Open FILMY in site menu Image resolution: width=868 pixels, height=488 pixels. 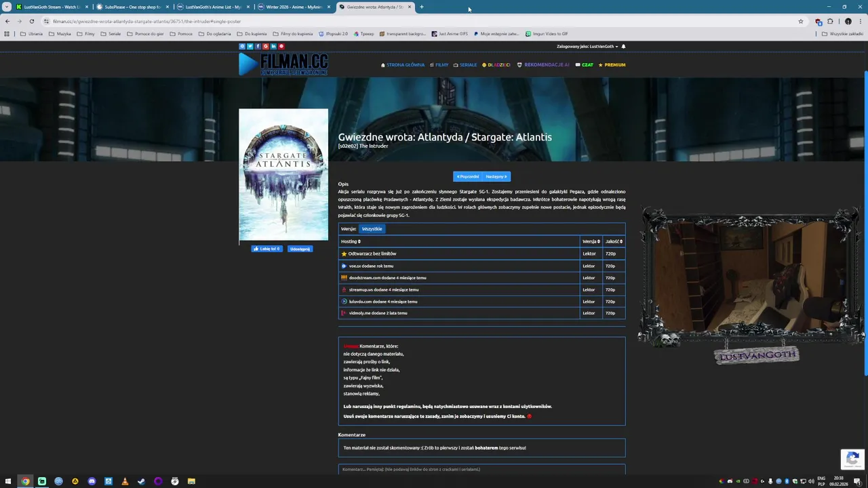tap(439, 65)
